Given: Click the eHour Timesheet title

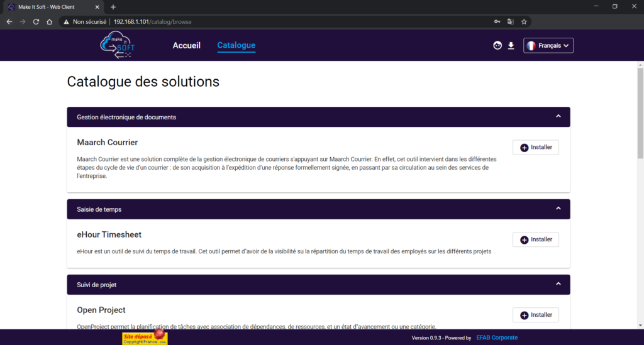Looking at the screenshot, I should pos(109,234).
